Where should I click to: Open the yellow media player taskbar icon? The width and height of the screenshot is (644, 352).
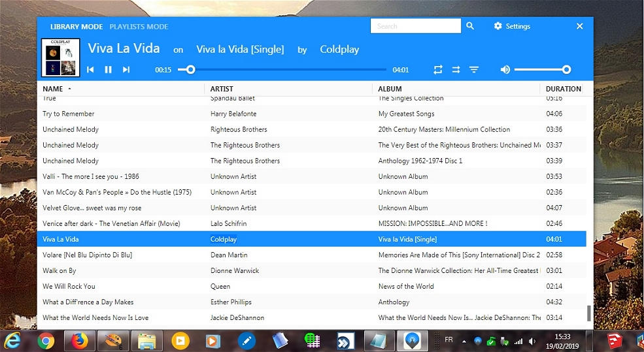tap(180, 340)
